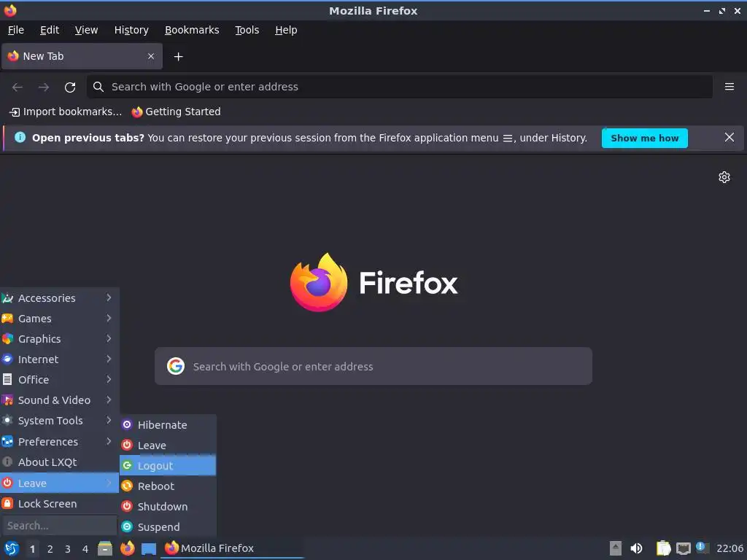Select Logout in the Leave submenu
This screenshot has height=560, width=747.
coord(168,466)
